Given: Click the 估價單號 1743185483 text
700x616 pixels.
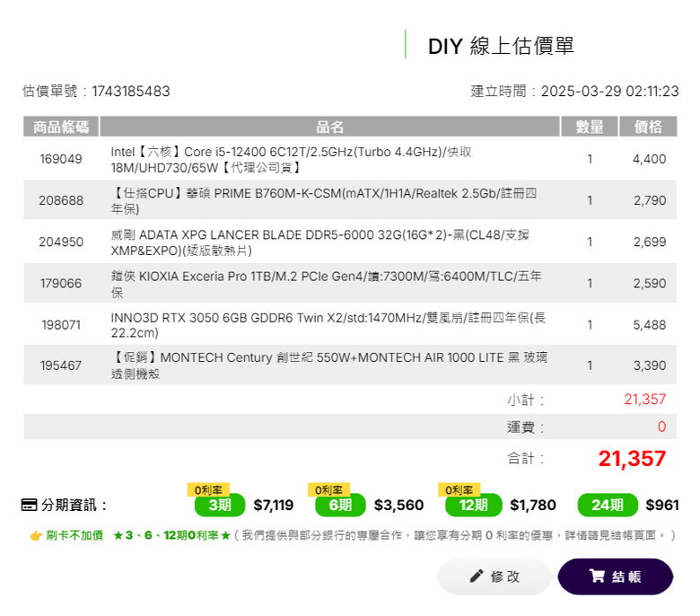Looking at the screenshot, I should click(96, 91).
